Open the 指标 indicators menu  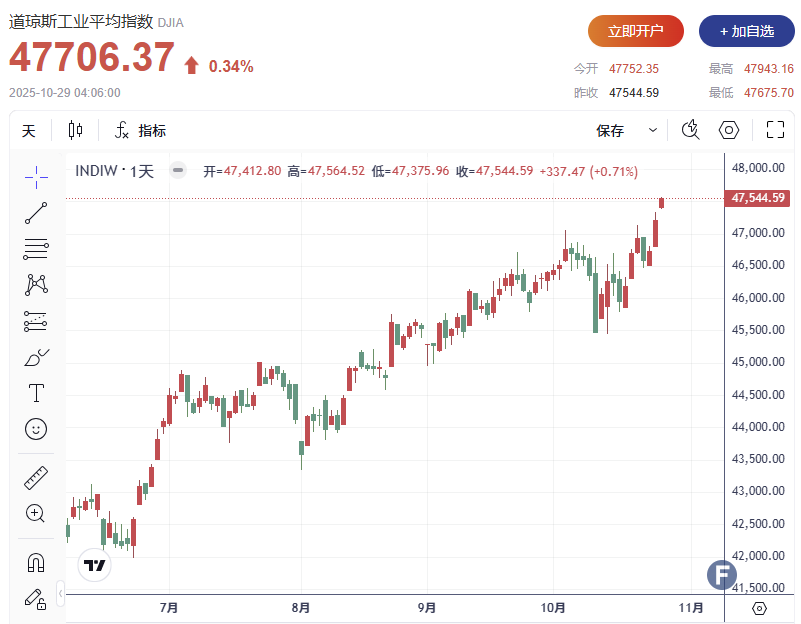(140, 131)
